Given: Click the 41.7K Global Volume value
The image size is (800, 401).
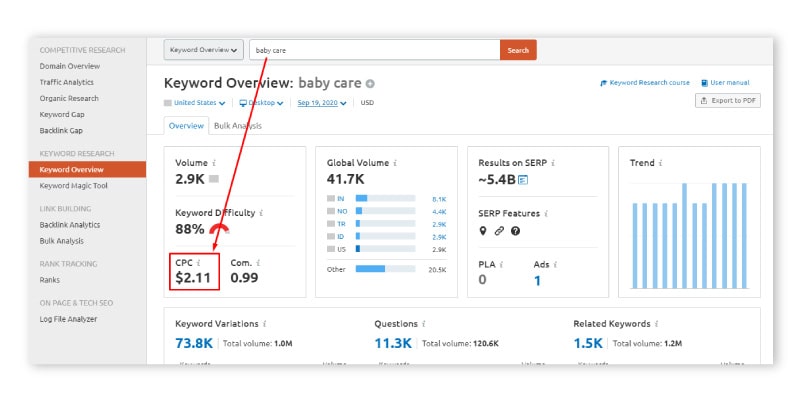Looking at the screenshot, I should click(345, 179).
